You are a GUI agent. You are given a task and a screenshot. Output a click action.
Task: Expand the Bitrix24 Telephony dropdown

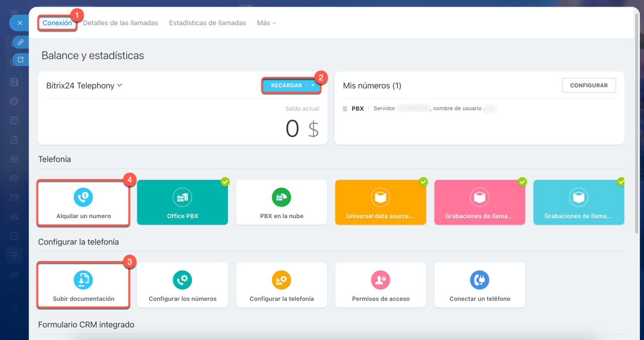point(120,86)
